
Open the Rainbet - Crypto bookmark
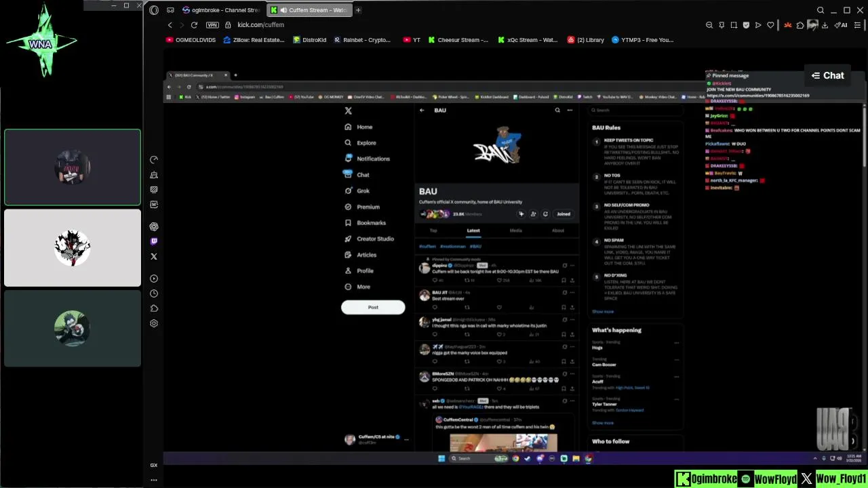pyautogui.click(x=362, y=40)
